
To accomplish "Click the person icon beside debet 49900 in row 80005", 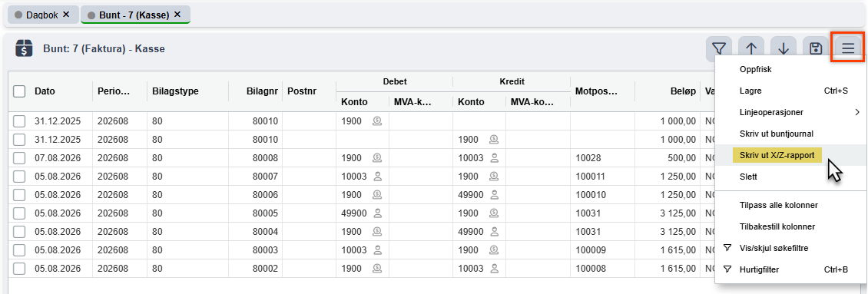I will click(378, 213).
